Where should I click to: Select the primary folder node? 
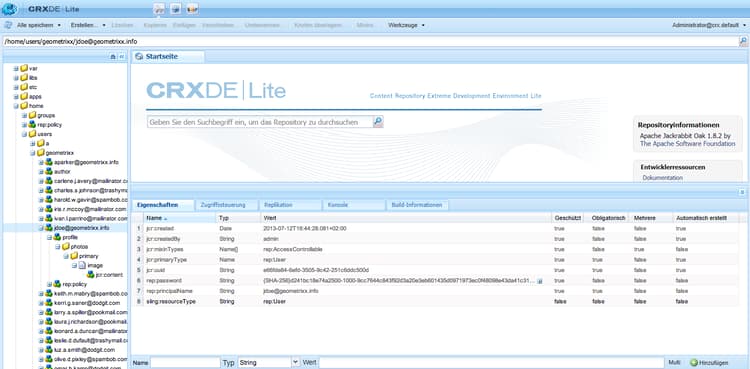88,256
